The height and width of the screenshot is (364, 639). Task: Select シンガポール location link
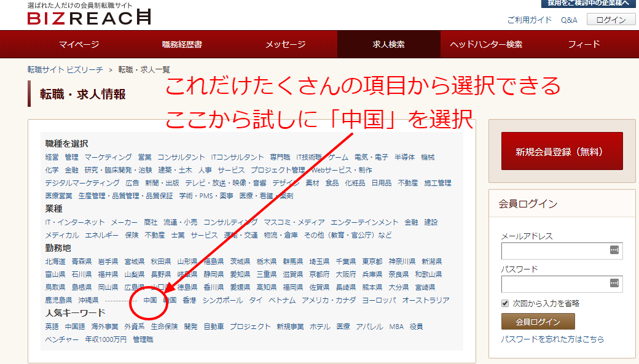click(222, 300)
